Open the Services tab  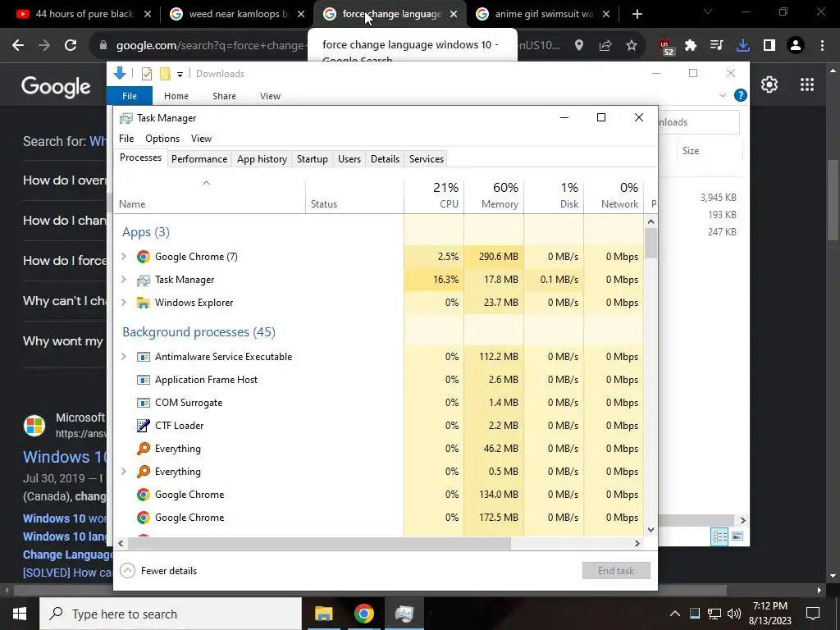tap(427, 159)
